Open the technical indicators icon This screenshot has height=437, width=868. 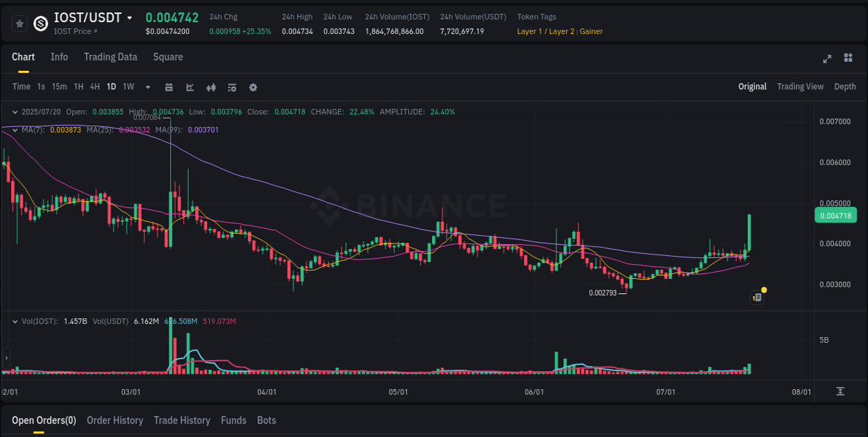point(210,87)
